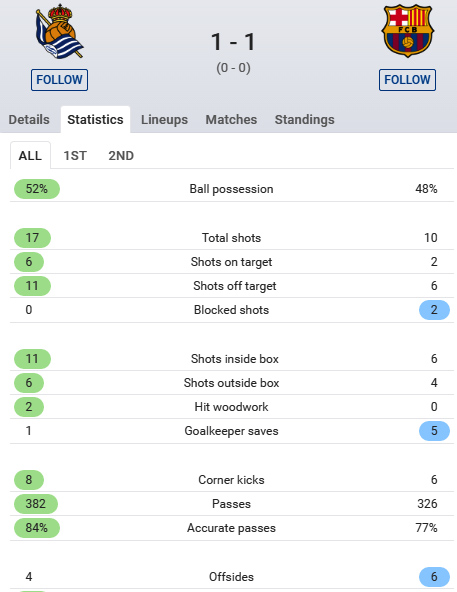The width and height of the screenshot is (457, 592).
Task: Show 2ND half statistics
Action: point(121,156)
